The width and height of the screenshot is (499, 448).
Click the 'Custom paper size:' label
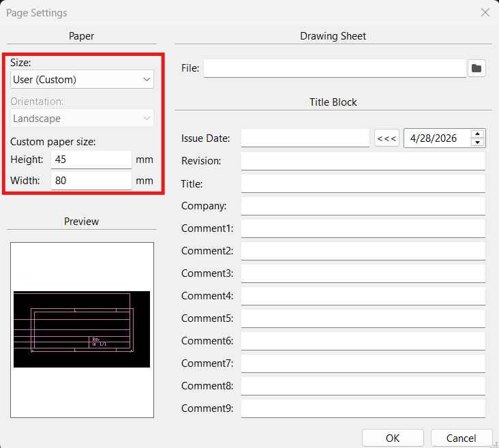52,142
